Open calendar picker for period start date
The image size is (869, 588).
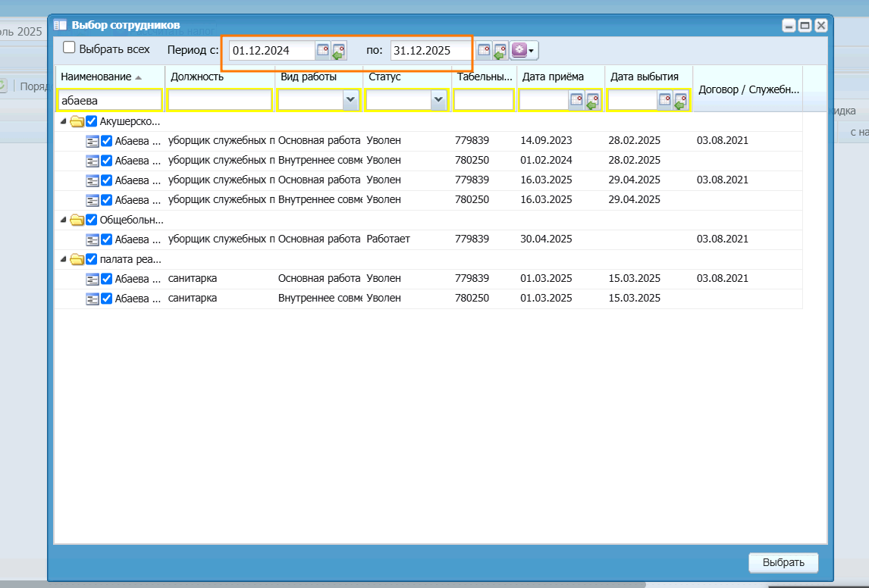pos(322,50)
